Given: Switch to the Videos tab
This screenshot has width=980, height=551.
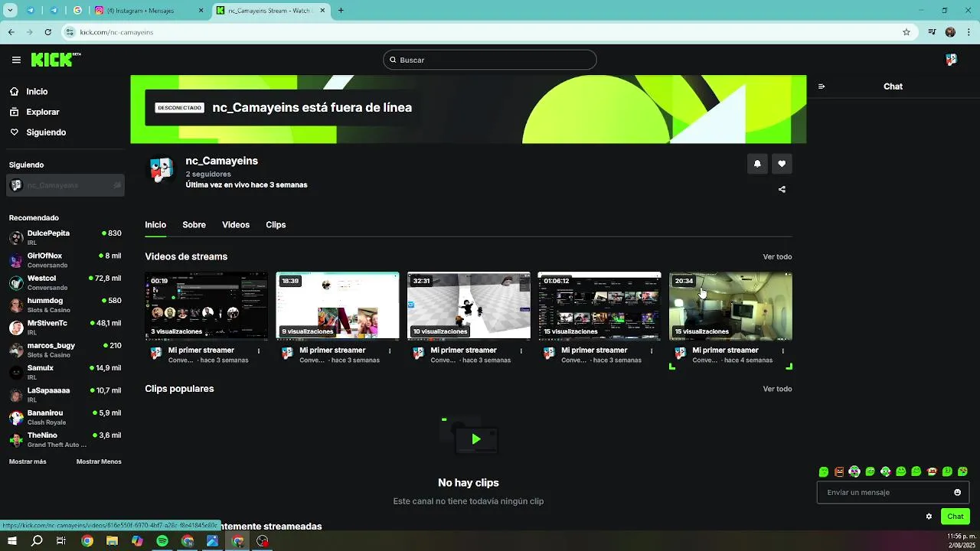Looking at the screenshot, I should pos(236,225).
